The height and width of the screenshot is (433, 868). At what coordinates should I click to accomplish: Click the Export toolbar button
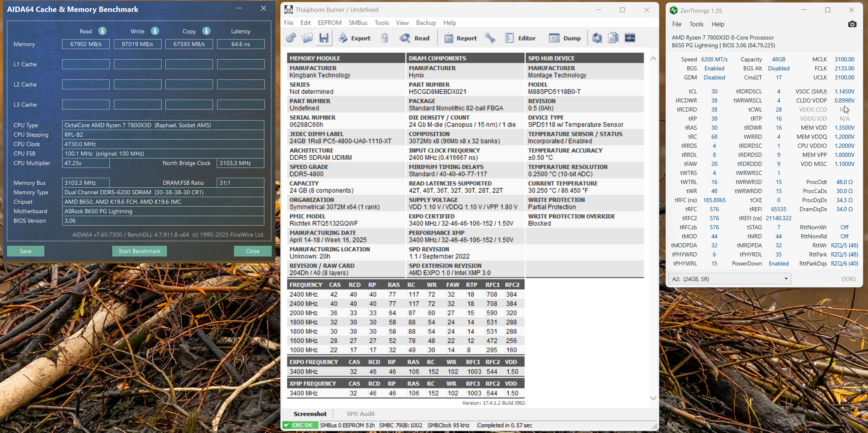pos(354,38)
